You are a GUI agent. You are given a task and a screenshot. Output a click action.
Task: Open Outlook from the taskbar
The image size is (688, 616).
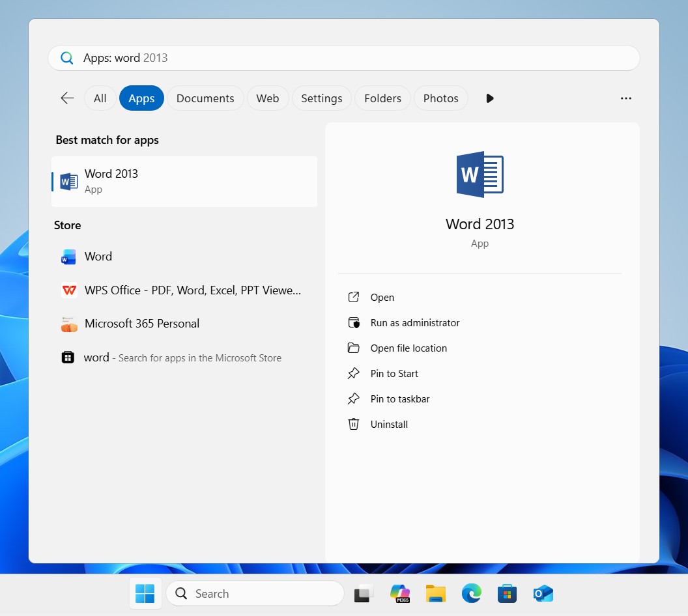(x=543, y=593)
